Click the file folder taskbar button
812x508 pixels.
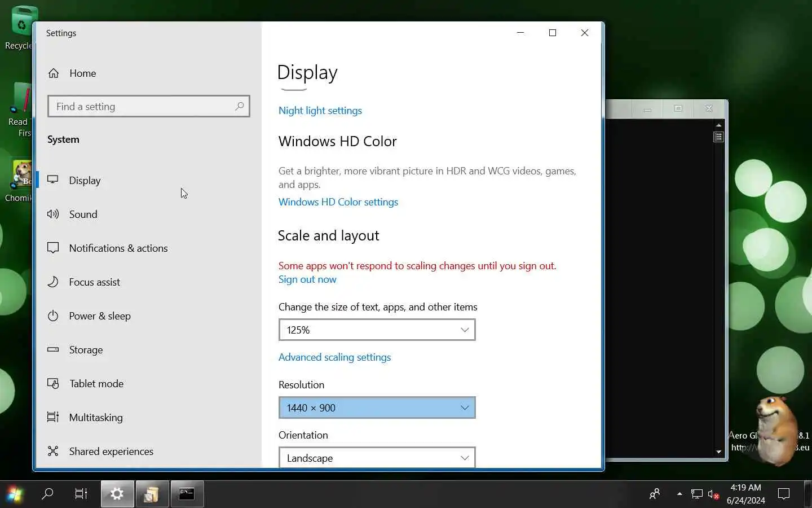pyautogui.click(x=152, y=494)
